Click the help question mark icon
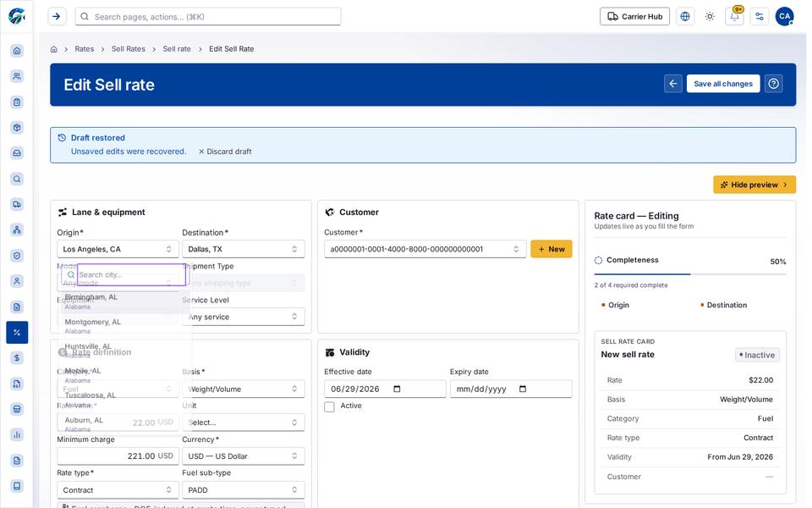The height and width of the screenshot is (508, 812). point(774,84)
